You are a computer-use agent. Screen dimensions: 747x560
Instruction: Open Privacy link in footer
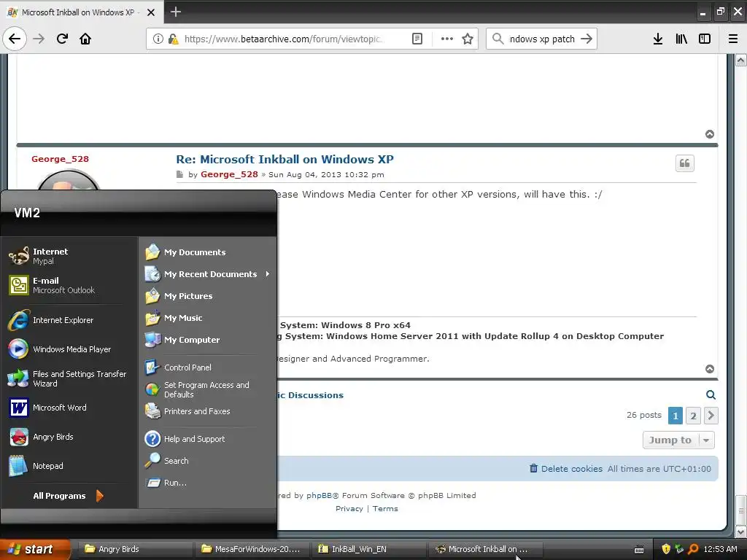(349, 508)
